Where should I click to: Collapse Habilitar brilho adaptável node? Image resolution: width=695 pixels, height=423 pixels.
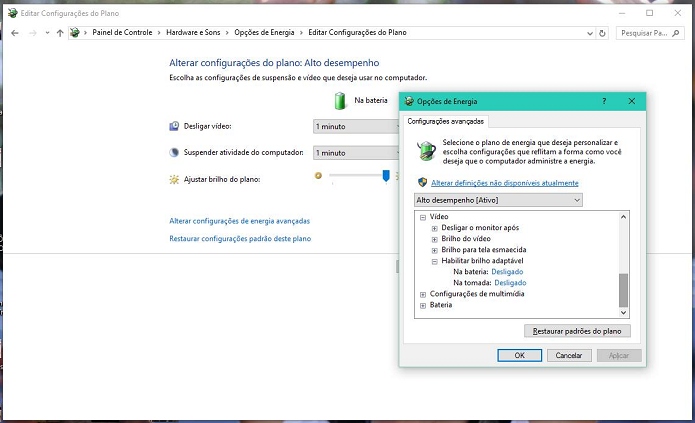(434, 262)
